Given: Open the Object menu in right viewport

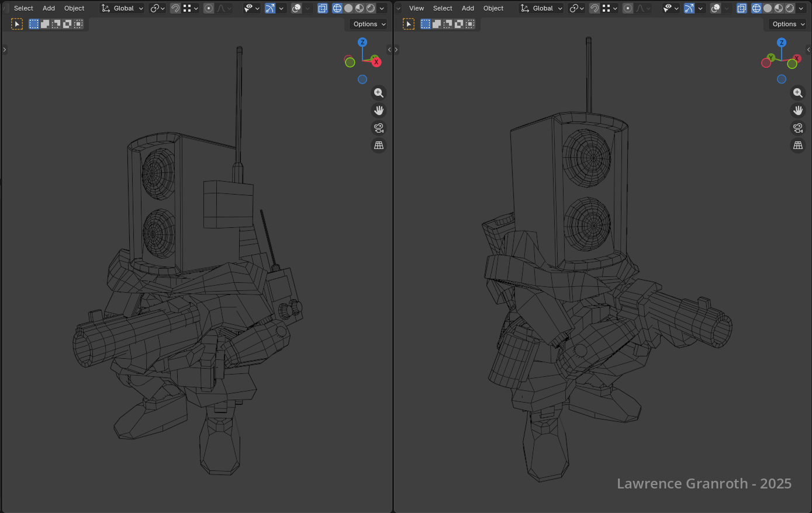Looking at the screenshot, I should pyautogui.click(x=493, y=8).
